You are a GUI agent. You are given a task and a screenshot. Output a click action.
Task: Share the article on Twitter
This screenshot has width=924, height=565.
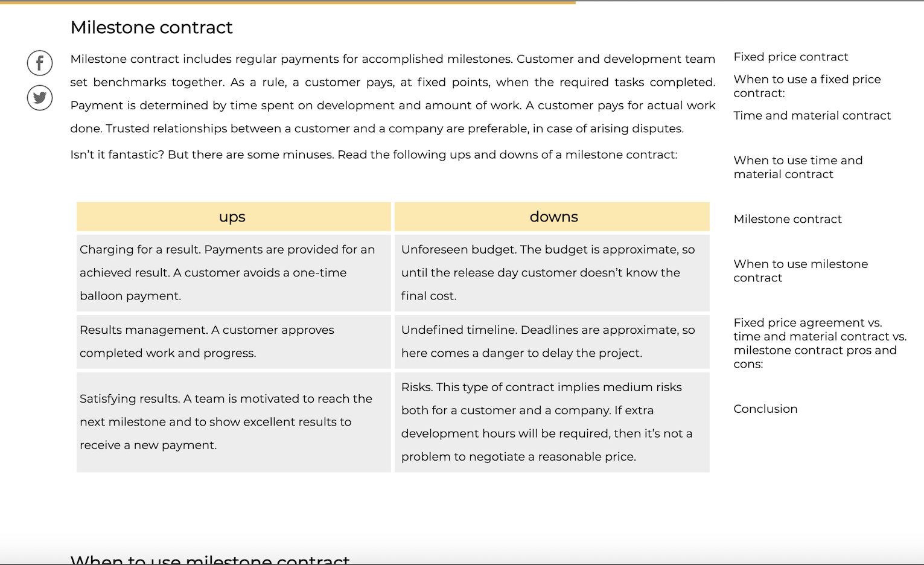pyautogui.click(x=39, y=98)
